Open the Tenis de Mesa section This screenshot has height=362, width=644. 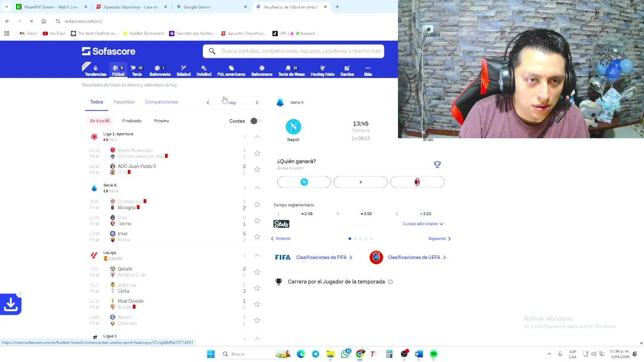click(291, 71)
